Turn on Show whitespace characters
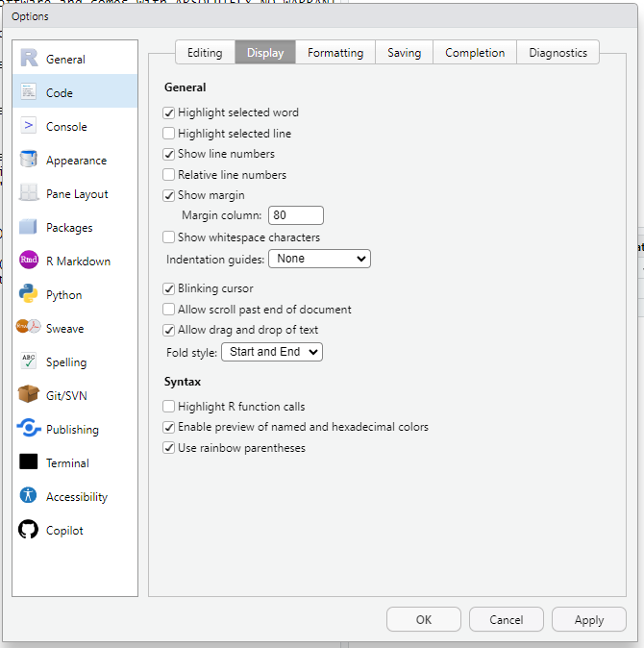The width and height of the screenshot is (644, 648). pos(169,237)
